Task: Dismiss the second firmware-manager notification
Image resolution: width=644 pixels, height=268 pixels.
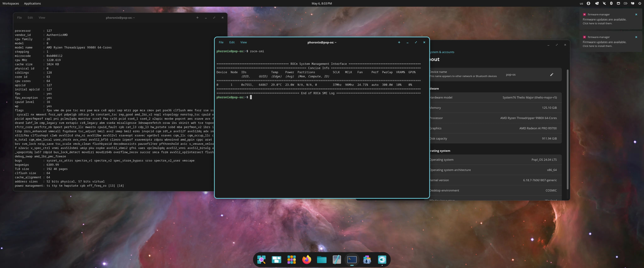Action: 636,37
